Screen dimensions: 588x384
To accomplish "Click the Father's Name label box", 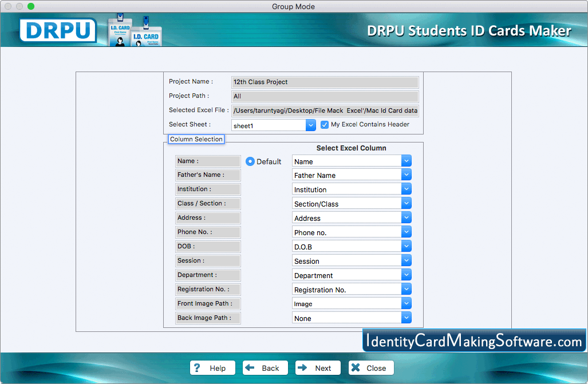I will coord(208,175).
